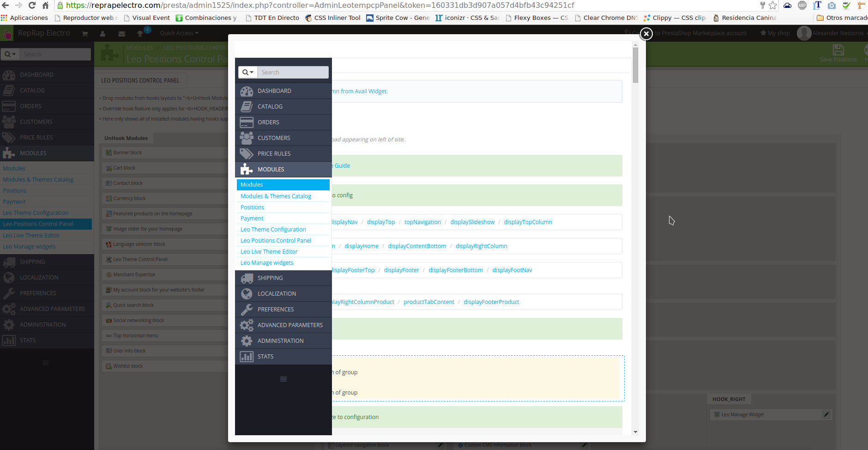Open Payment submenu link in modal
The width and height of the screenshot is (868, 450).
point(252,219)
